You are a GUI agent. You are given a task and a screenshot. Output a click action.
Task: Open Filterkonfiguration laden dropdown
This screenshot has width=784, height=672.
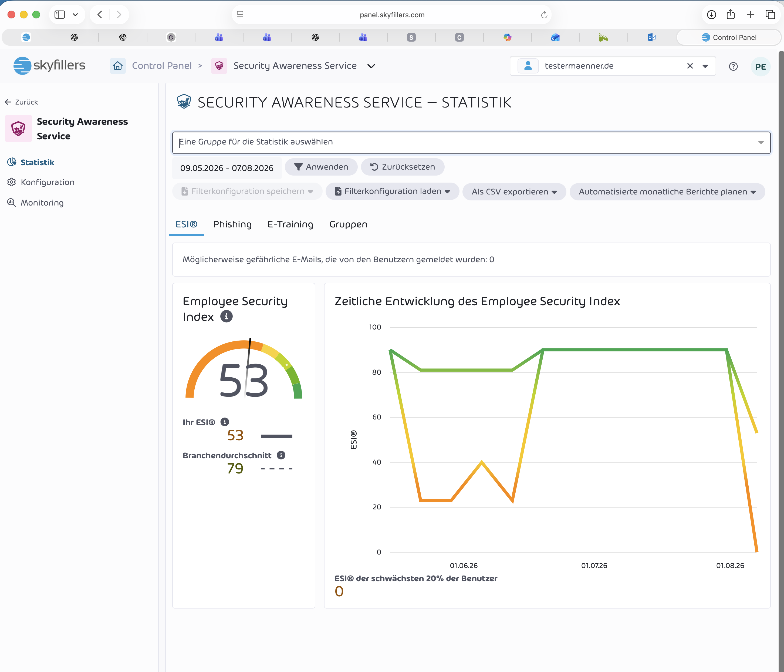click(392, 191)
